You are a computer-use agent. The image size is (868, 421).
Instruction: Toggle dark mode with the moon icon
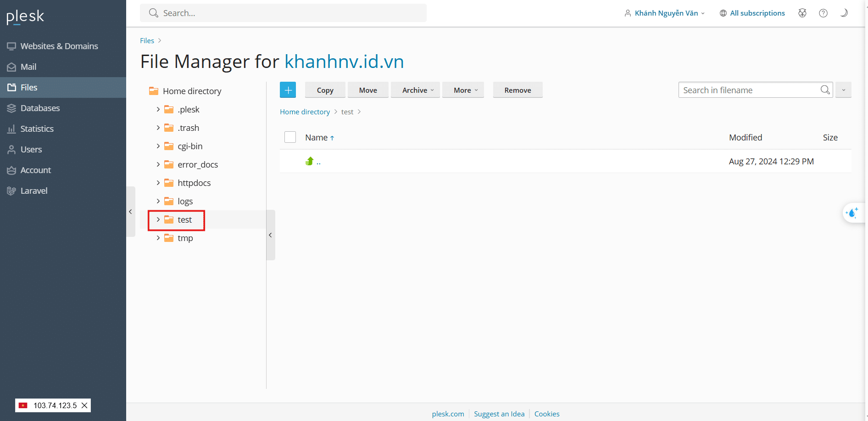pos(844,13)
